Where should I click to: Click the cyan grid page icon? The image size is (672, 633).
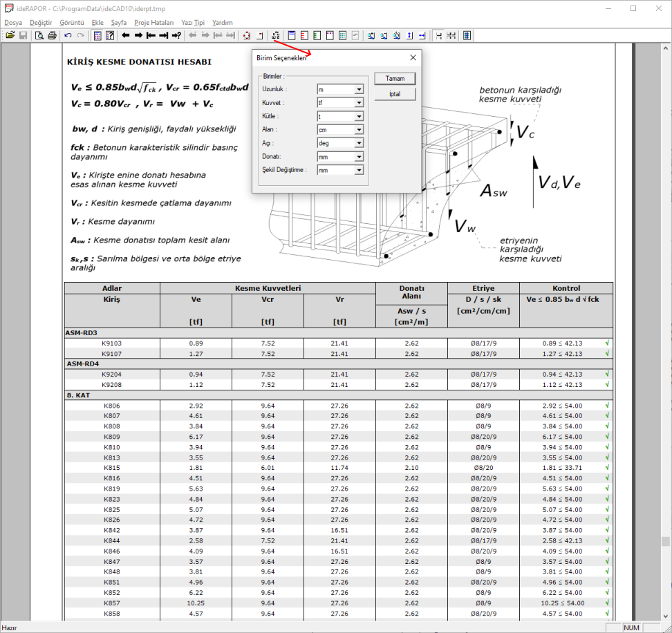point(342,35)
